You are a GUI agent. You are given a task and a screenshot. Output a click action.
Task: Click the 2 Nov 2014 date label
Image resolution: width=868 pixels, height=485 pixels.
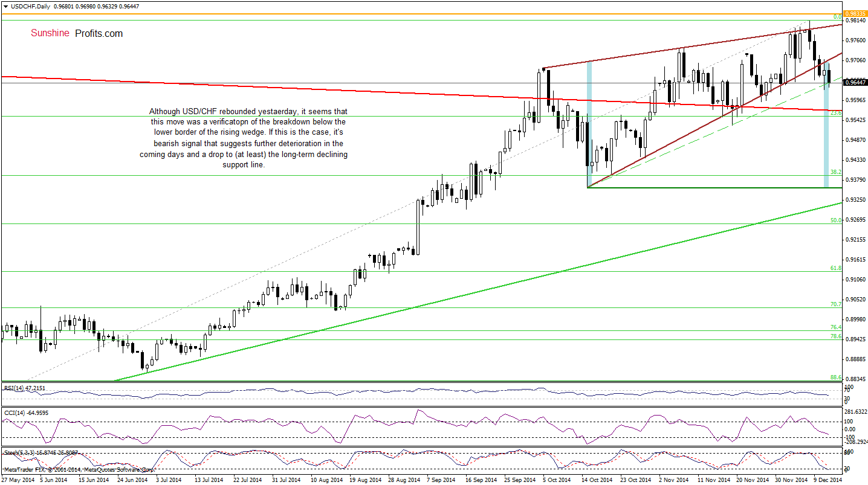coord(673,480)
